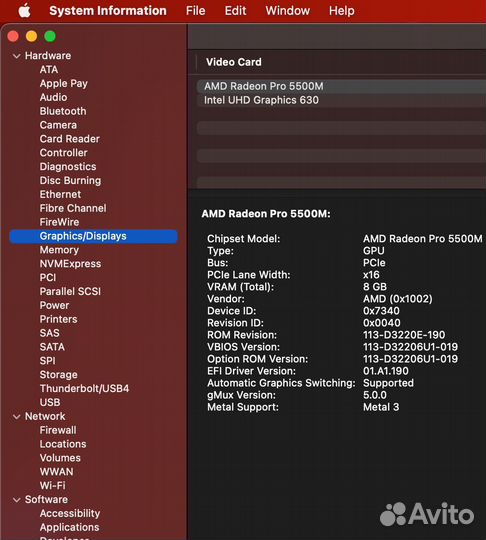Click the Video Card column header

pyautogui.click(x=234, y=62)
